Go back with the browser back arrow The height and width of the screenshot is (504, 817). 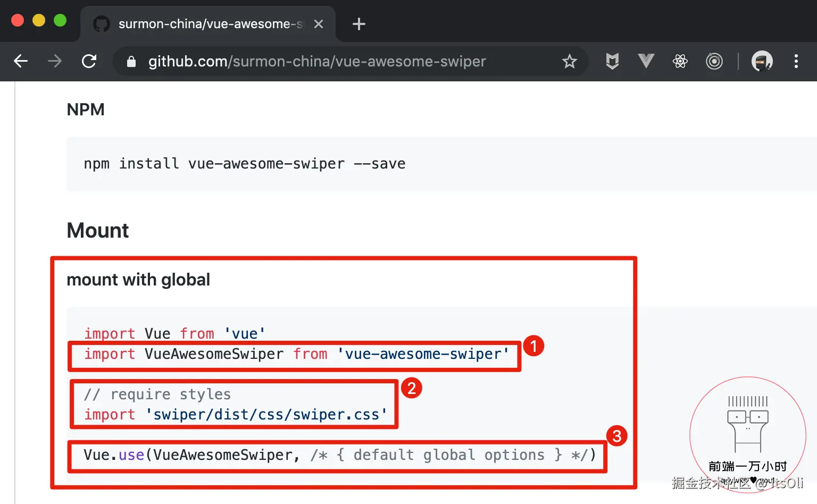pyautogui.click(x=21, y=61)
